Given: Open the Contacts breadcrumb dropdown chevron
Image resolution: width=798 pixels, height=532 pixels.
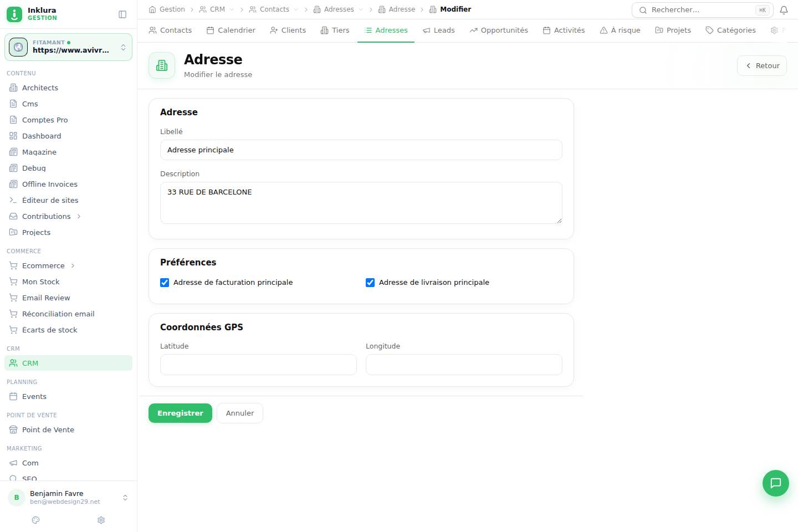Looking at the screenshot, I should coord(296,9).
